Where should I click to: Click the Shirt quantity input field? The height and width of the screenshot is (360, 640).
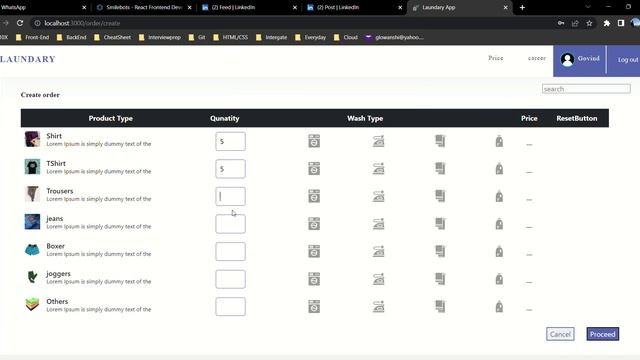coord(230,141)
